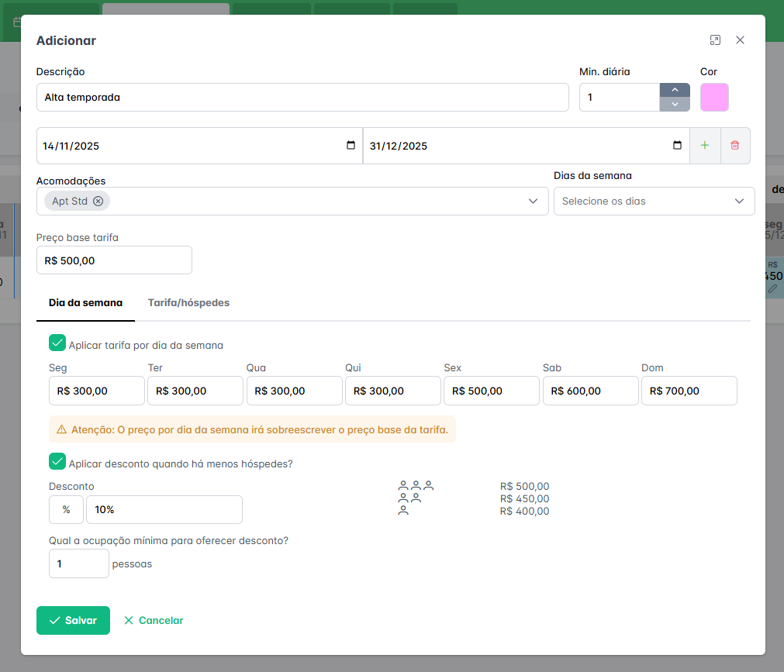This screenshot has width=784, height=672.
Task: Open the calendar picker for start date 14/11/2025
Action: click(x=351, y=146)
